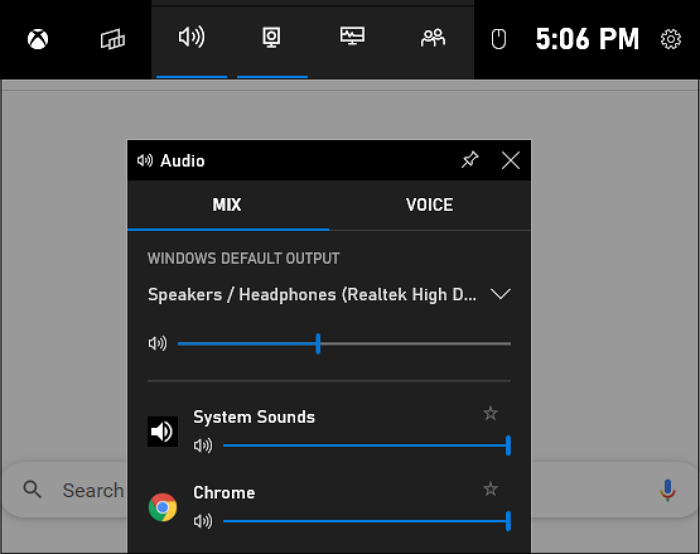700x554 pixels.
Task: Pin the Audio widget
Action: point(469,160)
